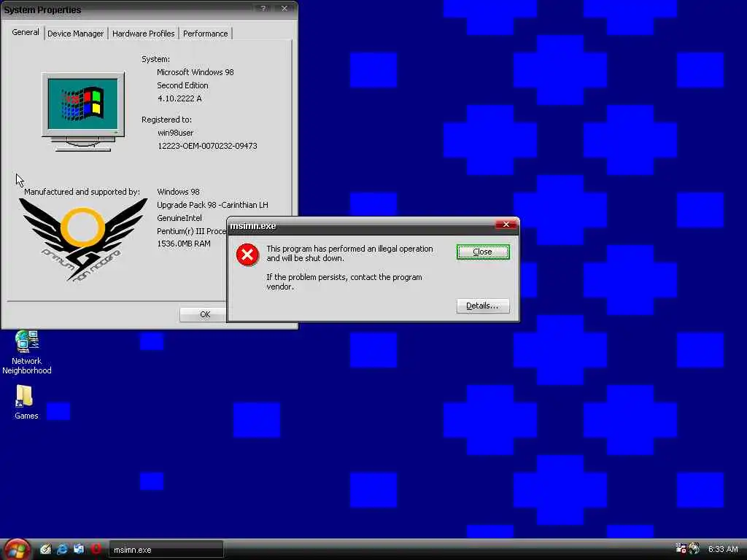Click OK in System Properties
Screen dimensions: 747x560
(204, 314)
